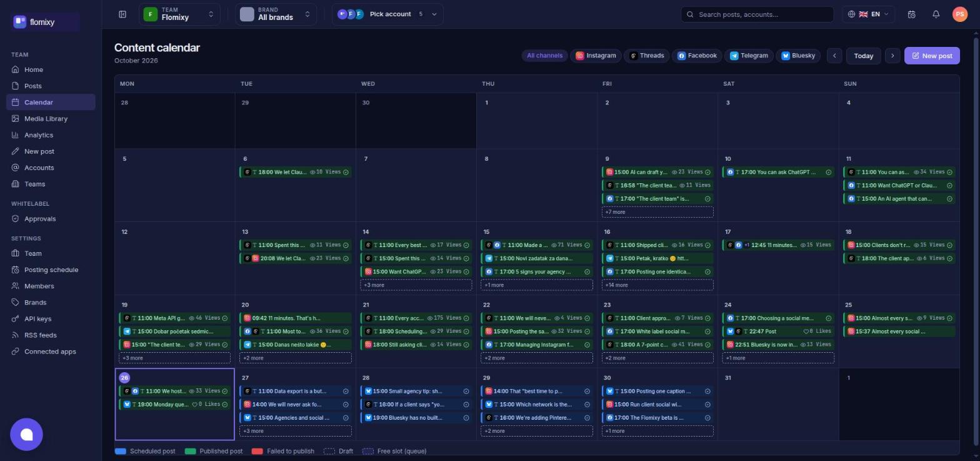980x461 pixels.
Task: Toggle the Instagram channel filter
Action: (x=596, y=56)
